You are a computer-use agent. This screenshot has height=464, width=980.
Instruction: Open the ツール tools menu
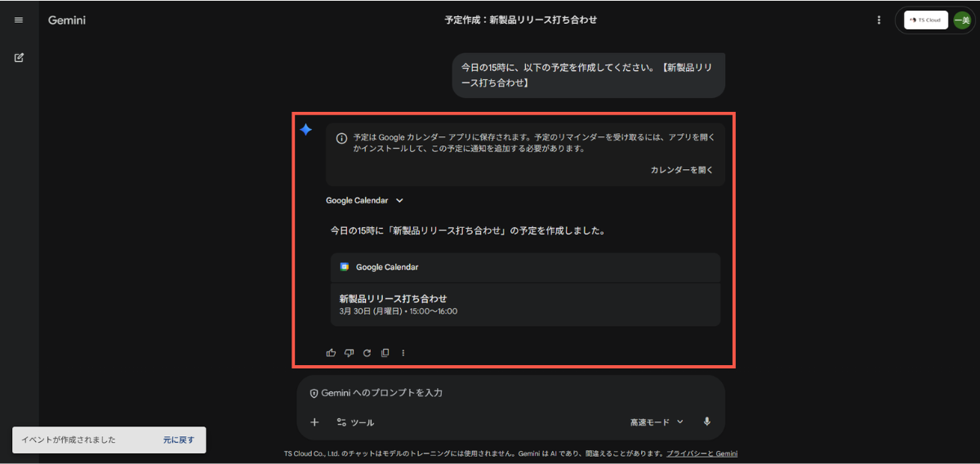point(355,422)
